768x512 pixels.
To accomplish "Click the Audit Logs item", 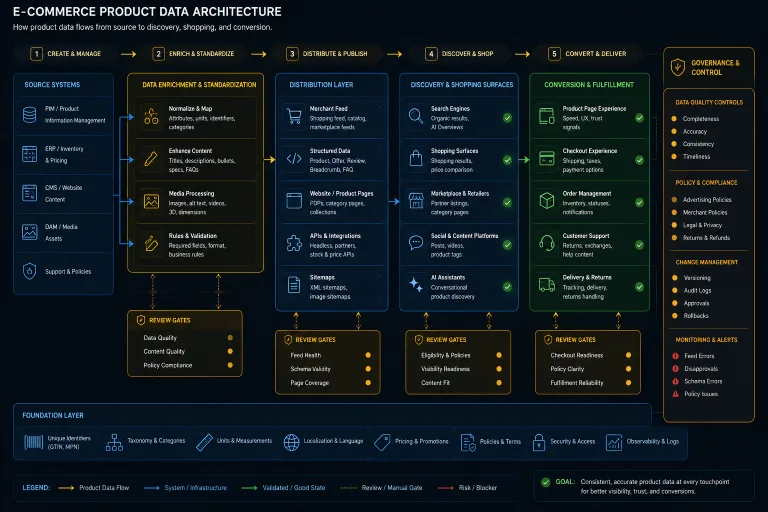I will 692,290.
